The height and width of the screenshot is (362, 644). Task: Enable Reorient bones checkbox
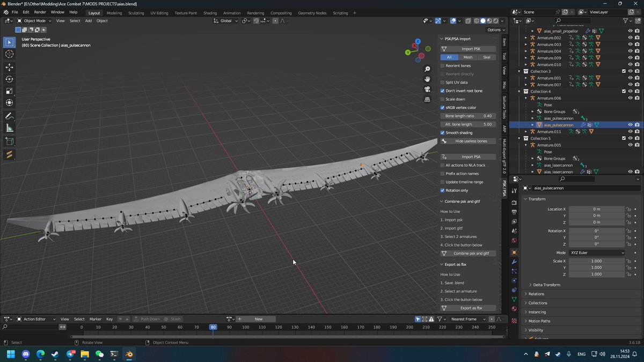coord(442,65)
